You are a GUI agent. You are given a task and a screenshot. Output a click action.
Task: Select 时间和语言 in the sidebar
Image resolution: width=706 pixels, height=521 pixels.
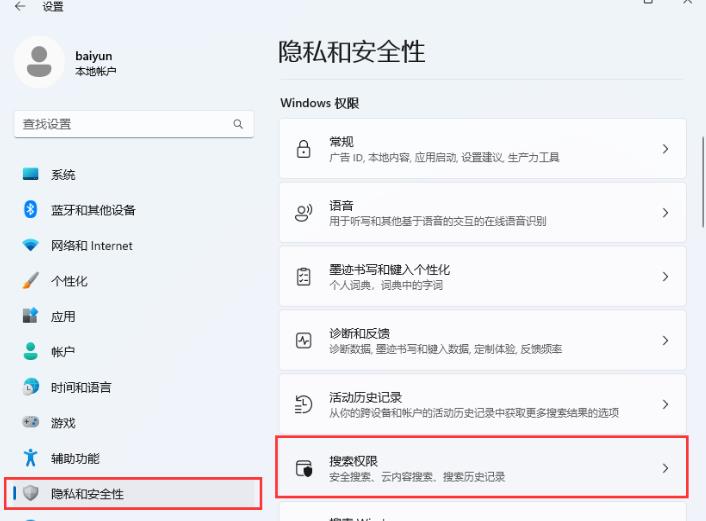tap(133, 387)
